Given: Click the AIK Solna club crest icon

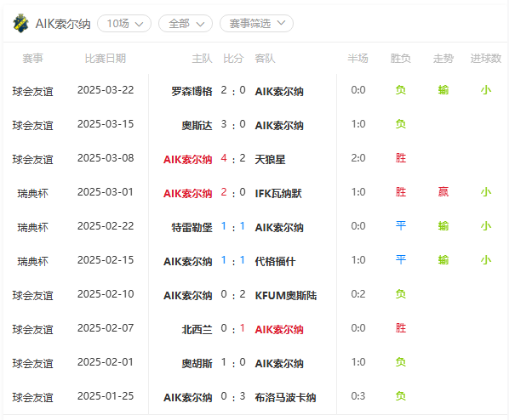Looking at the screenshot, I should click(x=20, y=23).
